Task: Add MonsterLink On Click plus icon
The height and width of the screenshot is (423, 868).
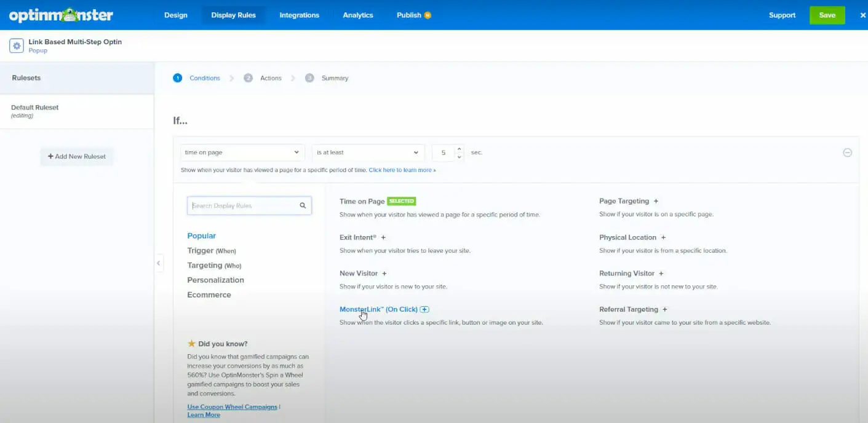Action: [424, 309]
